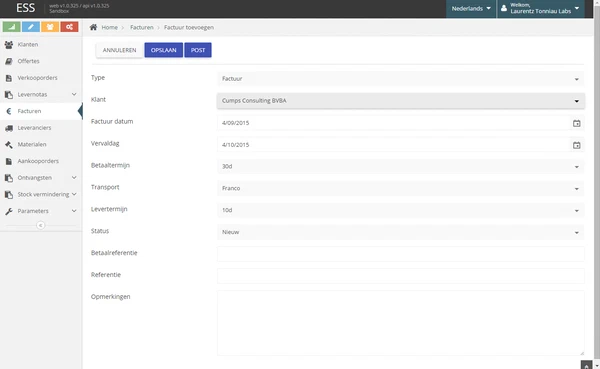The image size is (600, 369).
Task: Click the user avatar icon in header
Action: point(504,8)
